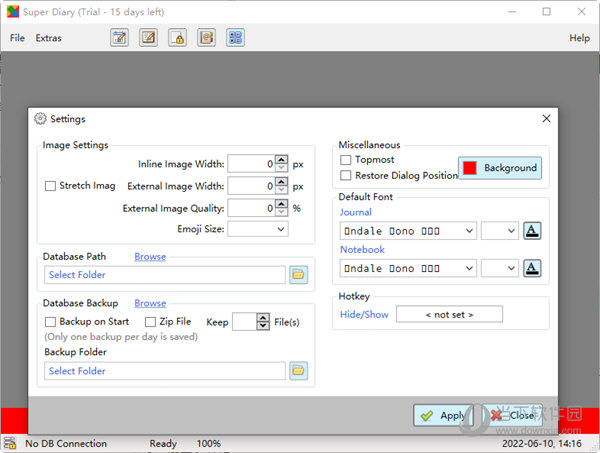Decrease External Image Quality value
The height and width of the screenshot is (453, 600).
[282, 212]
